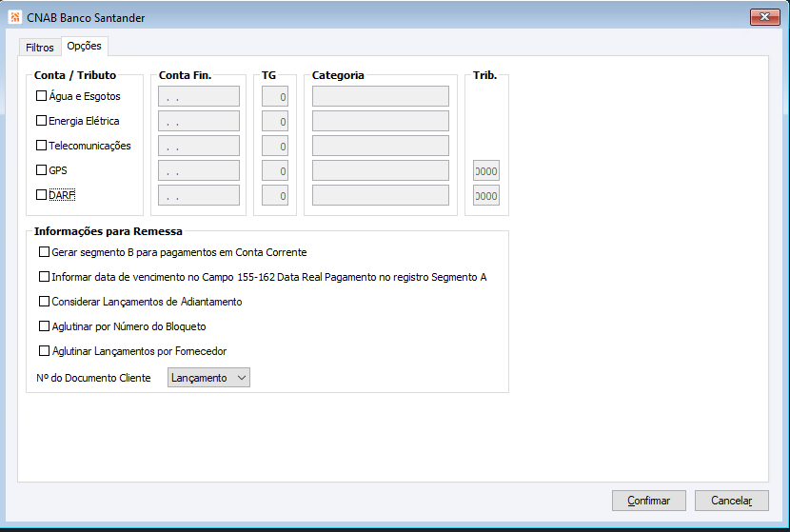The width and height of the screenshot is (790, 532).
Task: Check the Telecomunicações option
Action: pyautogui.click(x=41, y=145)
